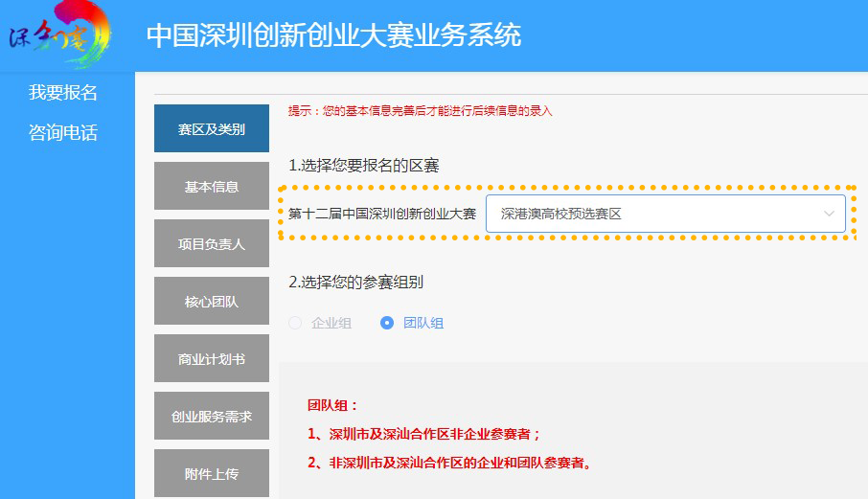Click line 1、深圳市及深汕合作区非企业参赛者
The width and height of the screenshot is (868, 499).
click(x=424, y=434)
